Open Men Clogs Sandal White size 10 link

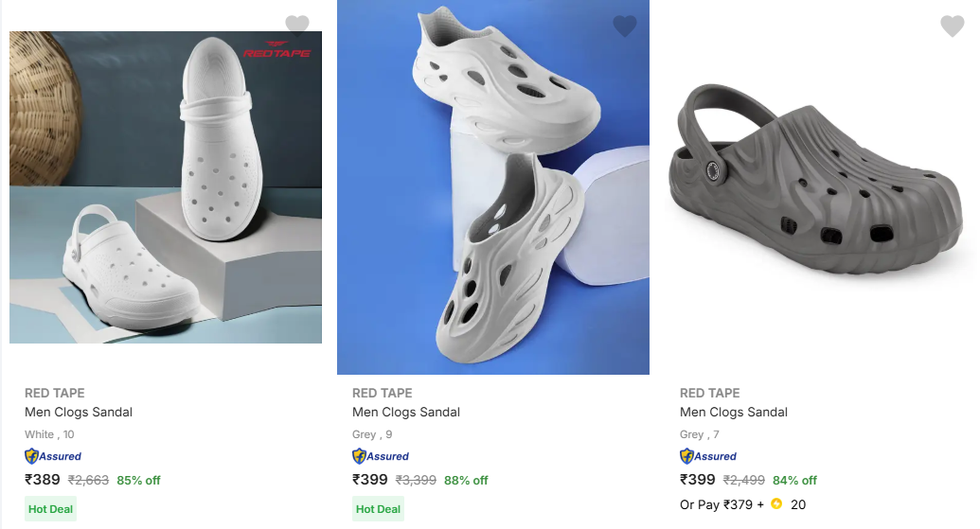click(x=79, y=413)
